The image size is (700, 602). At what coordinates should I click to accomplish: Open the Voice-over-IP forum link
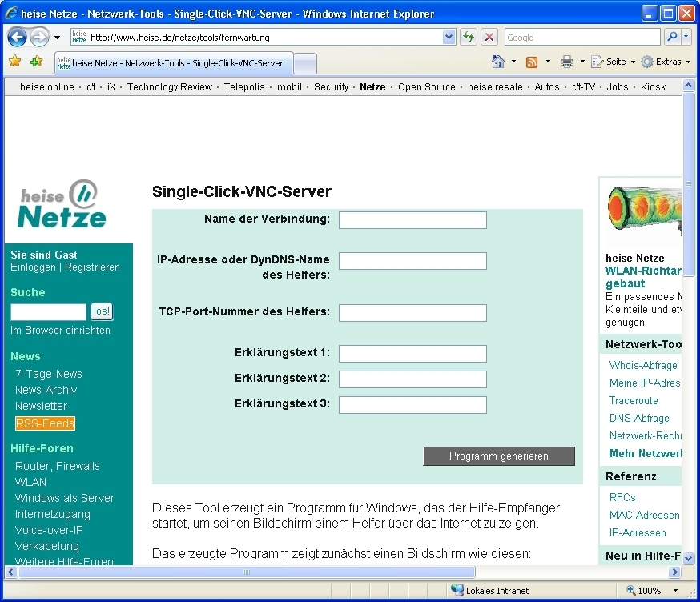[49, 530]
